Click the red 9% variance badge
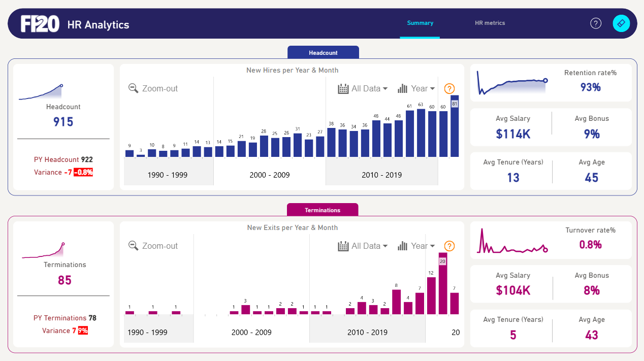Image resolution: width=644 pixels, height=361 pixels. click(83, 331)
